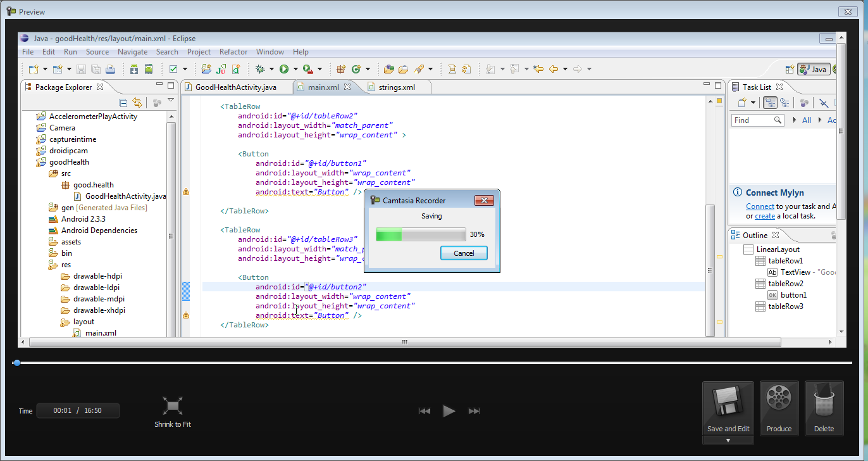Click the All filter in Task List
This screenshot has height=461, width=868.
(807, 120)
